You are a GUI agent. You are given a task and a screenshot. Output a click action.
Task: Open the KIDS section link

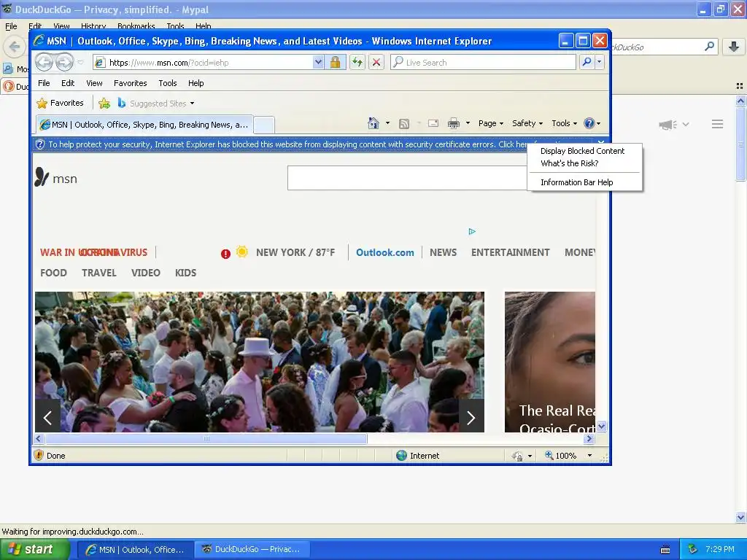point(185,273)
